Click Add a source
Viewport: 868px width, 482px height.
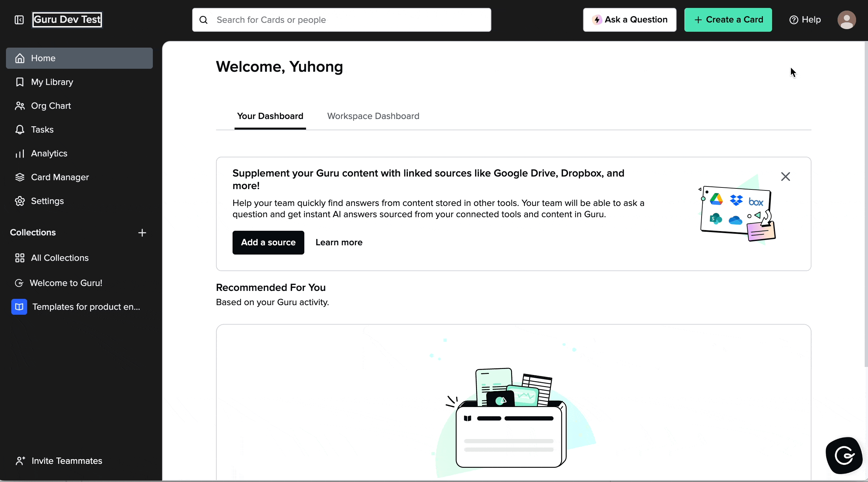pyautogui.click(x=268, y=242)
